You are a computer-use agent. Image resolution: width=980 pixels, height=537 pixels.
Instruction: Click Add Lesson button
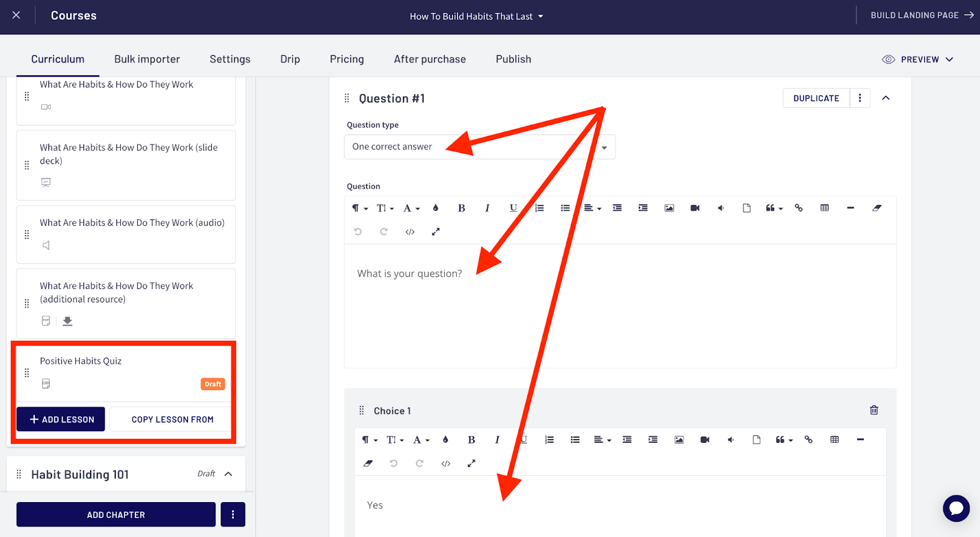61,419
